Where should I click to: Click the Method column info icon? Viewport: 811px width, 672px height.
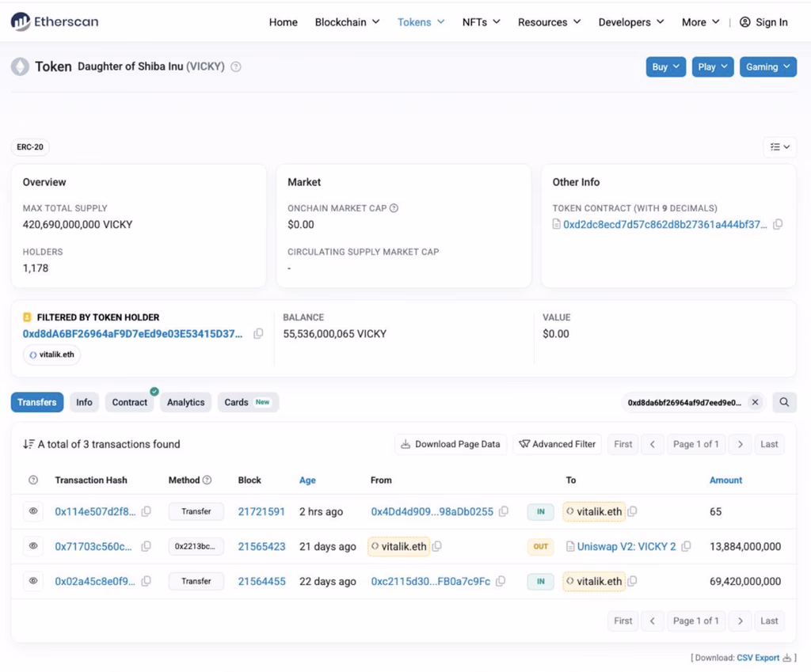(207, 480)
